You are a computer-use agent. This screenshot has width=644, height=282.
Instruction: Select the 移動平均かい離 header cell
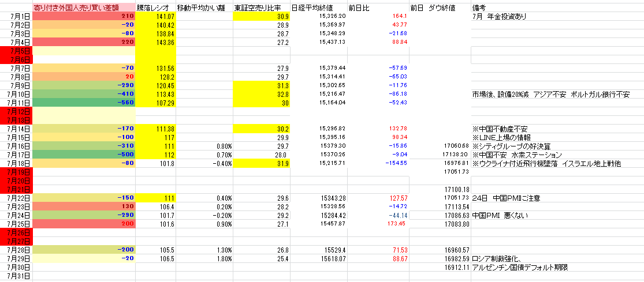204,8
